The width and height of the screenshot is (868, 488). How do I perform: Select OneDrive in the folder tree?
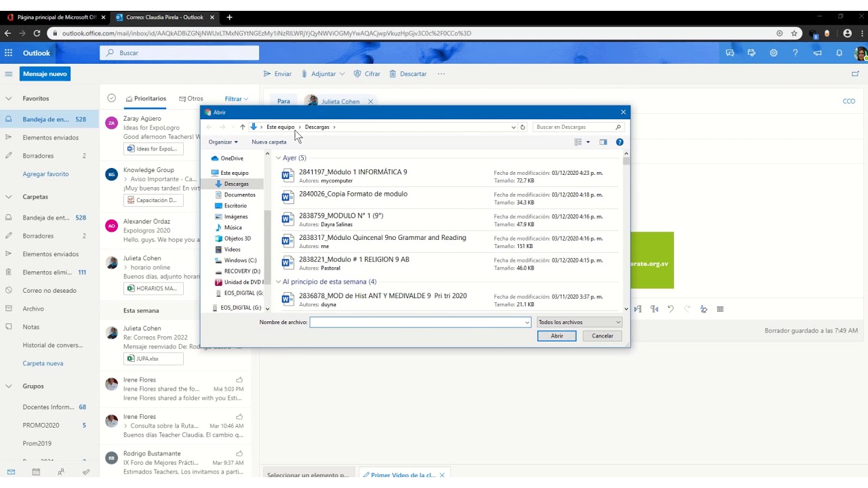tap(231, 159)
